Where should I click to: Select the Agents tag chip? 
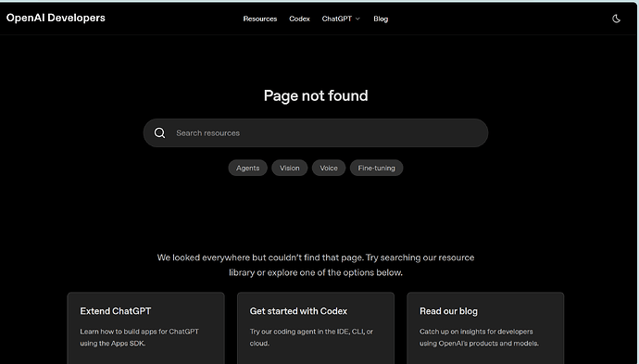248,168
